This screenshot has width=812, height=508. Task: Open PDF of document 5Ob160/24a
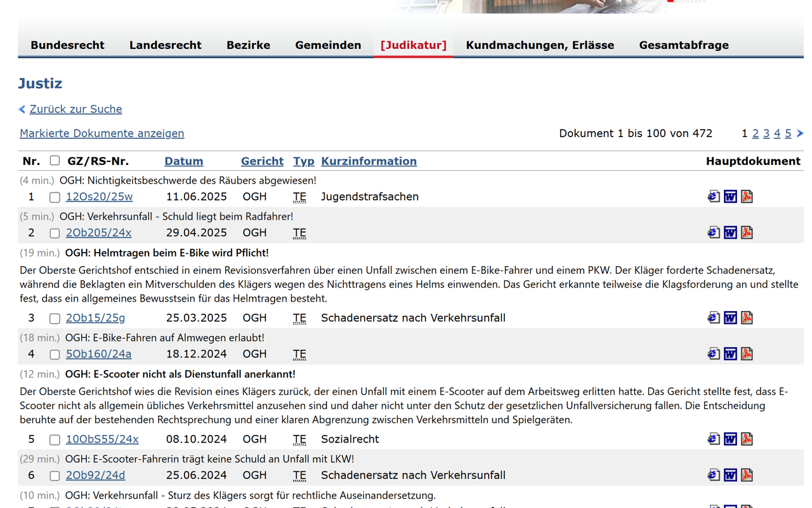[x=747, y=354]
